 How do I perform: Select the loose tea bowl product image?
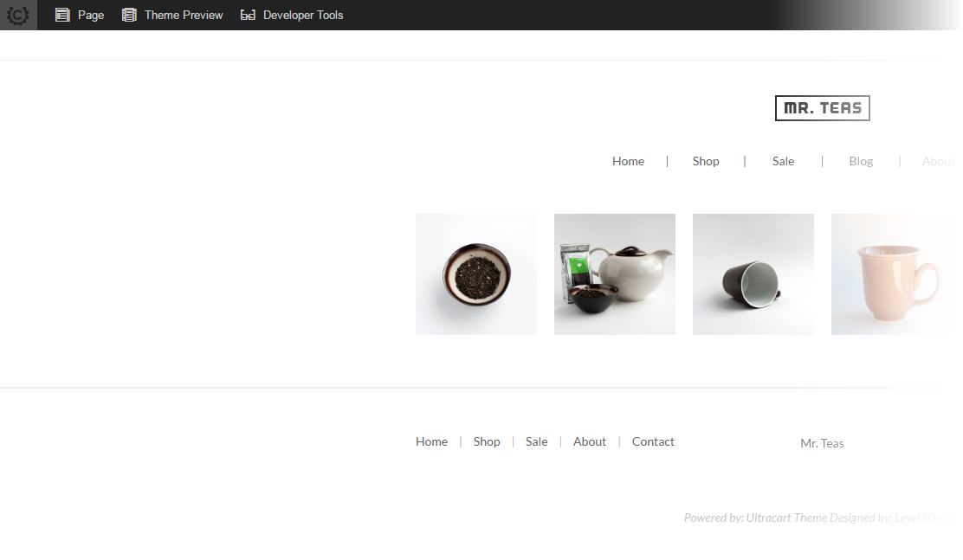(476, 274)
